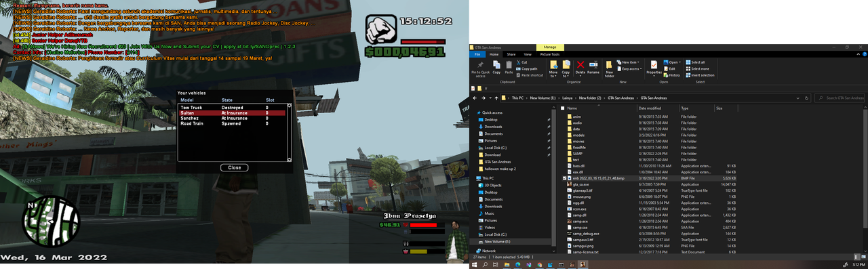
Task: Click 'New folder (2)' breadcrumb
Action: [x=590, y=98]
